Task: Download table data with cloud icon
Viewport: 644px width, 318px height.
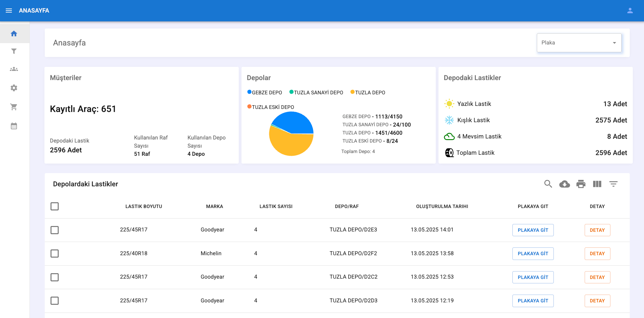Action: tap(564, 184)
